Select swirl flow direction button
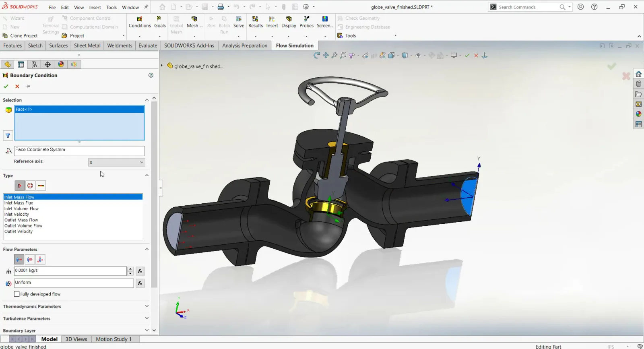The height and width of the screenshot is (349, 644). point(30,260)
